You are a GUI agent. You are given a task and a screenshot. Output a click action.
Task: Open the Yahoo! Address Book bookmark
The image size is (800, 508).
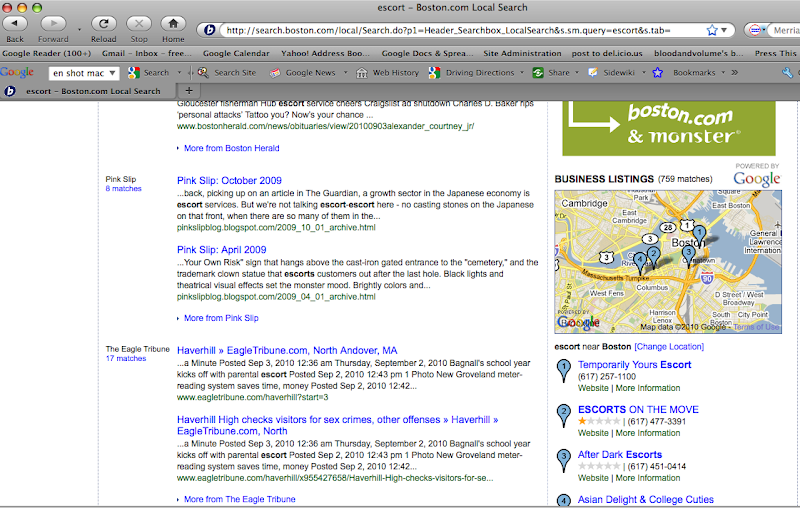tap(325, 53)
